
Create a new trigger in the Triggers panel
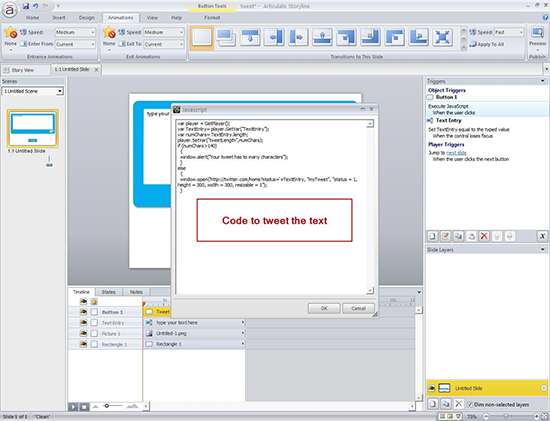(432, 236)
